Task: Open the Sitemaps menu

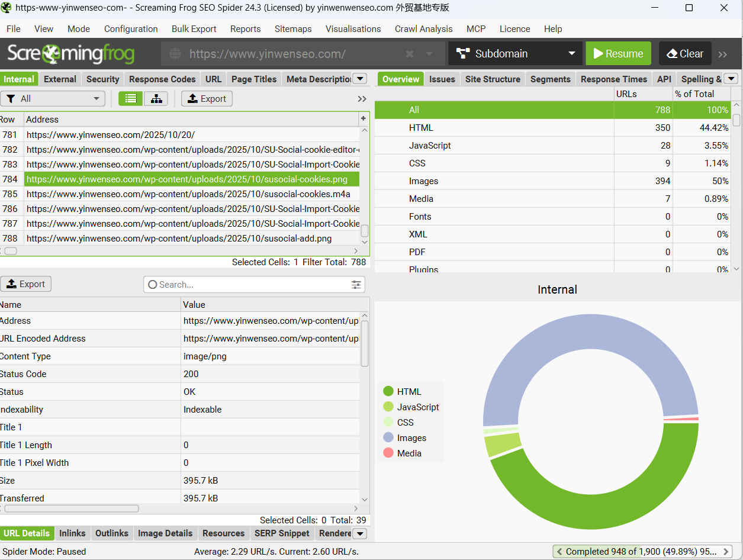Action: tap(293, 29)
